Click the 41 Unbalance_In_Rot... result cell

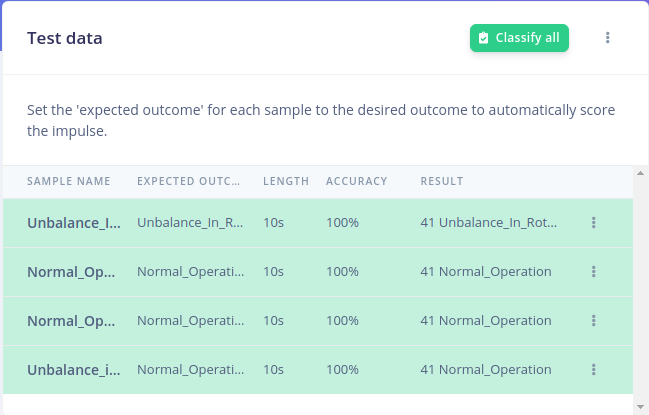(x=488, y=223)
